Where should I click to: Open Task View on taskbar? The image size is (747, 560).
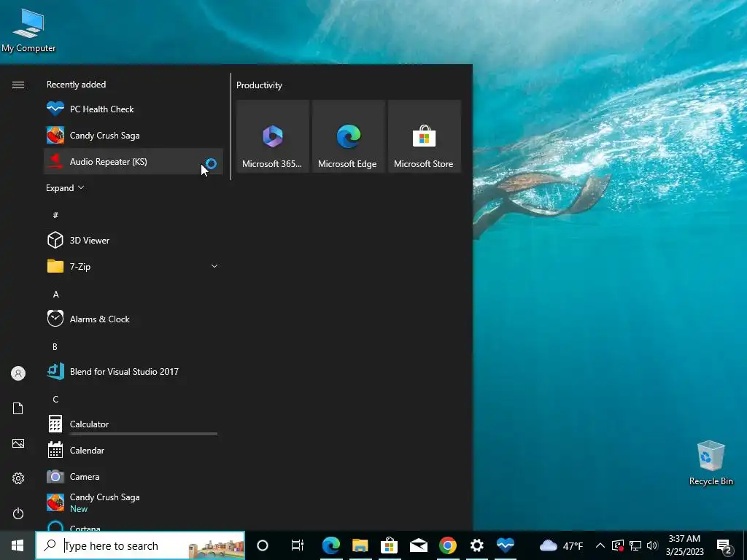point(298,545)
